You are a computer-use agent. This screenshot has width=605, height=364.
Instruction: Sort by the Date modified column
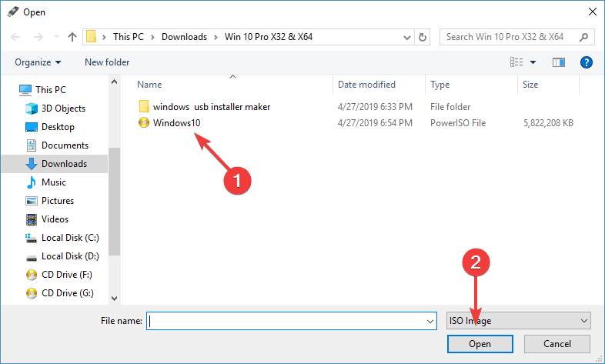366,85
